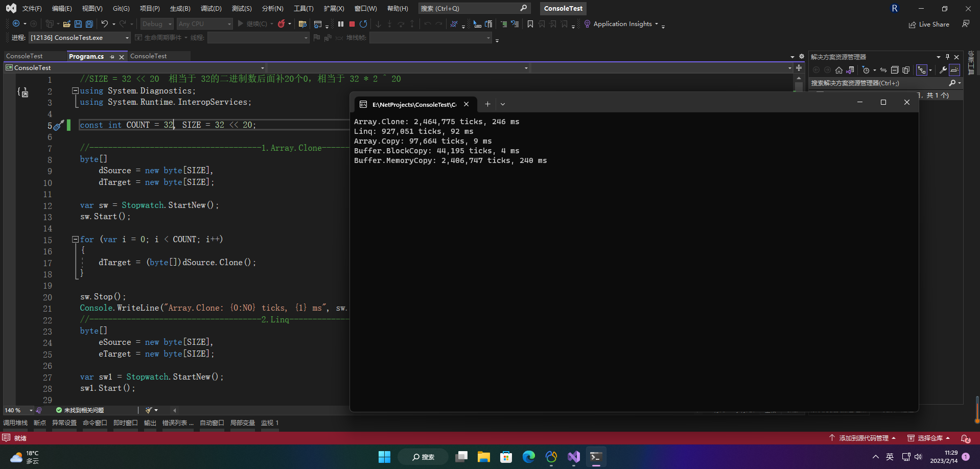
Task: Focus the Solution Explorer search box
Action: (x=885, y=83)
